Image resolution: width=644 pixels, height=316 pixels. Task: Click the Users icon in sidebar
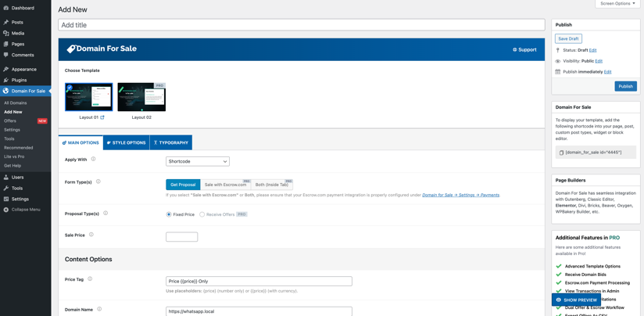click(x=5, y=178)
